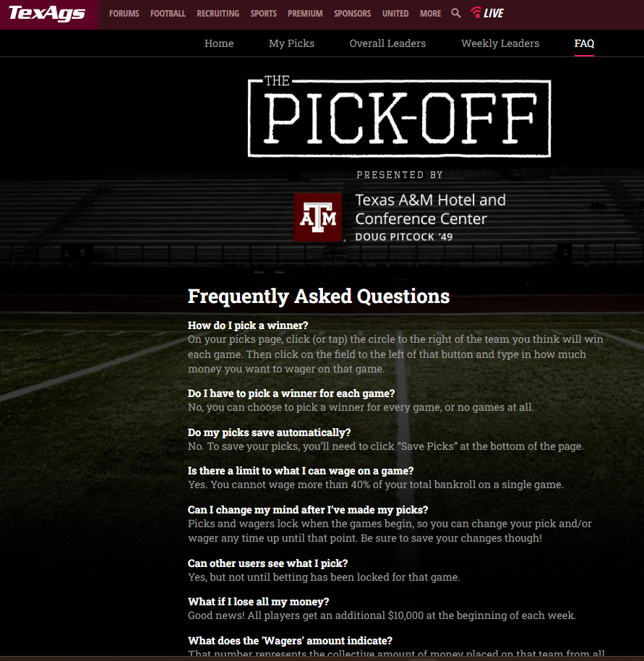Open the Recruiting menu
The width and height of the screenshot is (644, 661).
pos(218,14)
